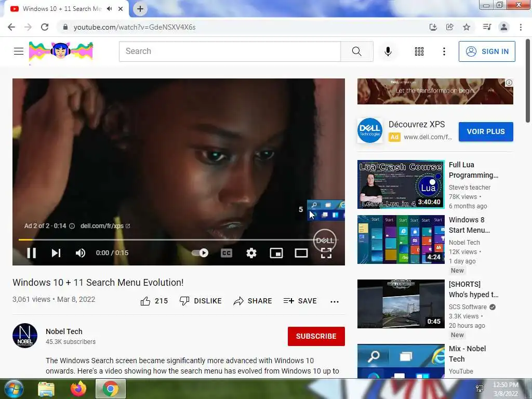
Task: Go forward with the browser forward arrow
Action: [28, 27]
